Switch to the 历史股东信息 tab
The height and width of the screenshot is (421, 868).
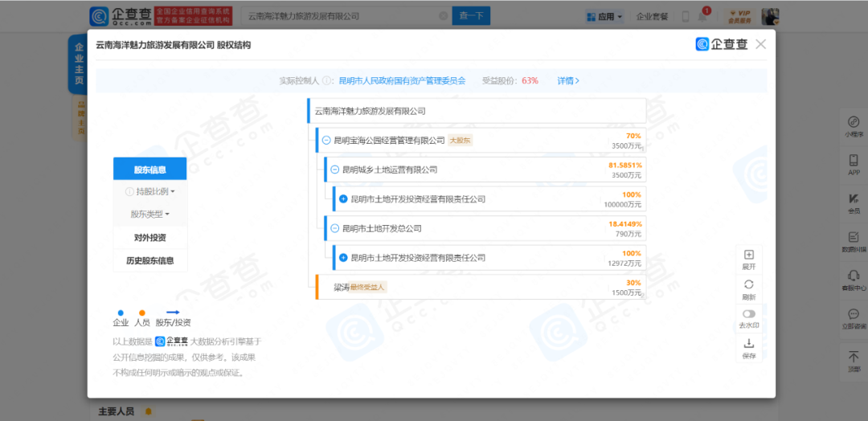click(x=150, y=260)
